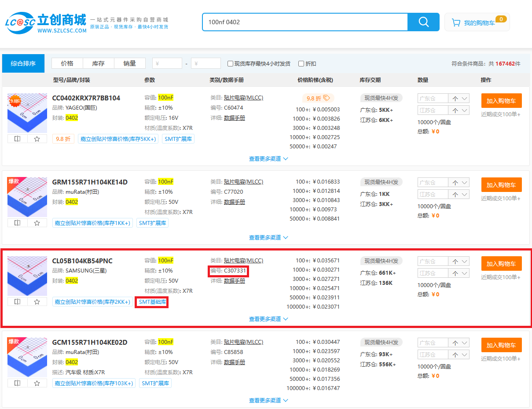Add CC0402KRX7R7BB104 to cart
The image size is (532, 409).
click(x=502, y=101)
